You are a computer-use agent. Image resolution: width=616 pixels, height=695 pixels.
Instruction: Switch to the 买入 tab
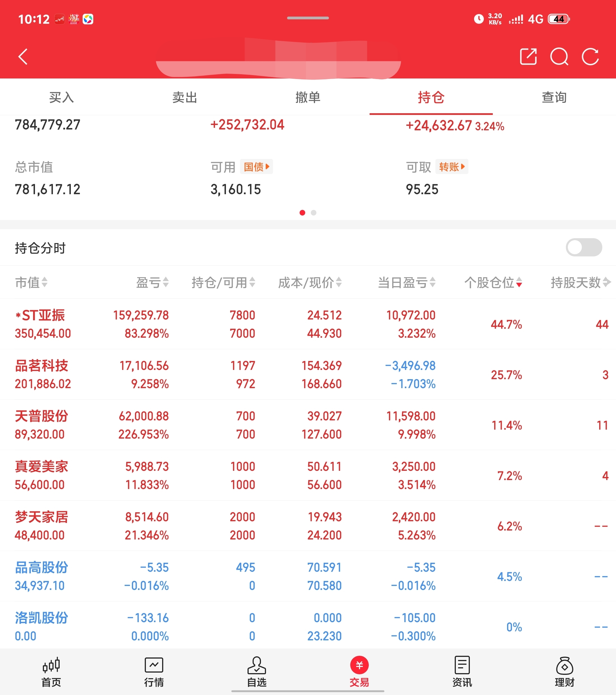62,98
